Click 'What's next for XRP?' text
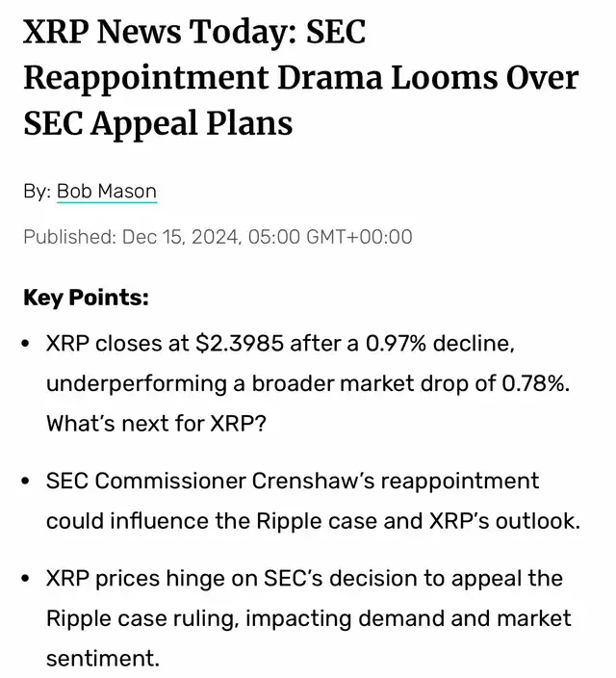Screen dimensions: 616x678 pos(155,423)
